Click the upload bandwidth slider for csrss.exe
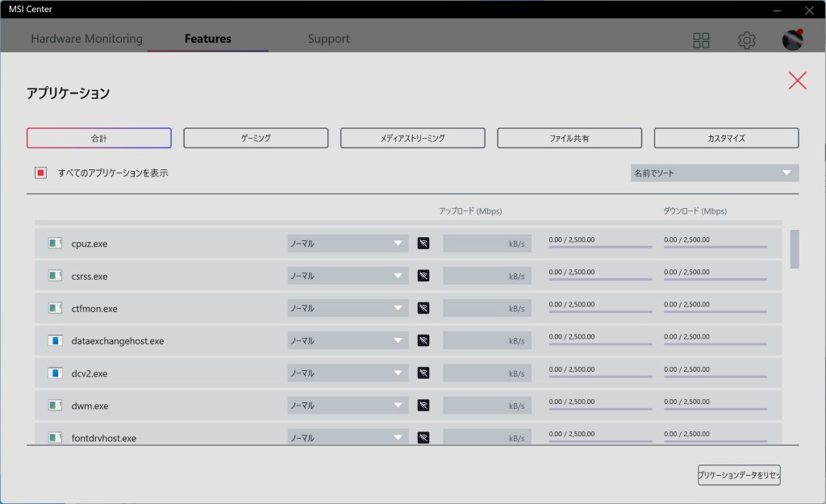826x504 pixels. 600,279
